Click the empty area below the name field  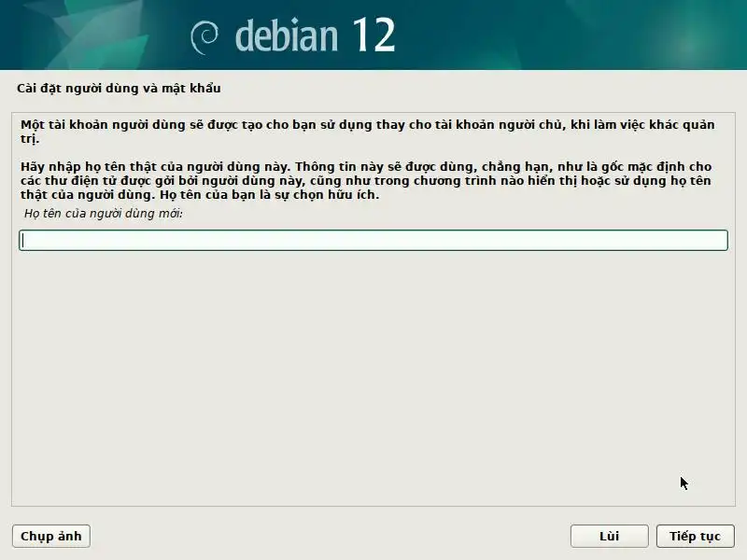tap(373, 376)
